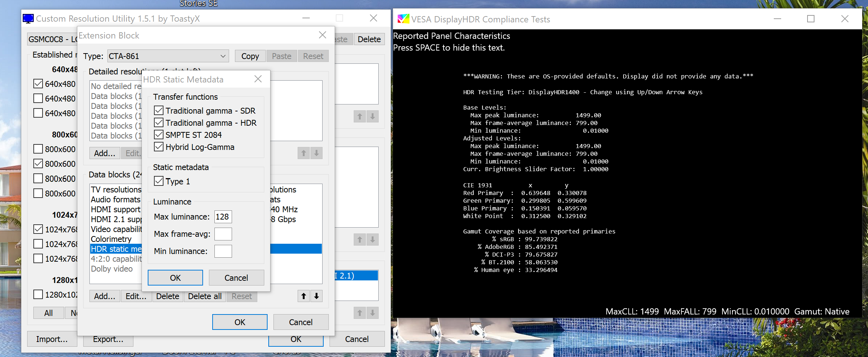The image size is (868, 357).
Task: Click Copy in Extension Block dialog
Action: pyautogui.click(x=250, y=56)
